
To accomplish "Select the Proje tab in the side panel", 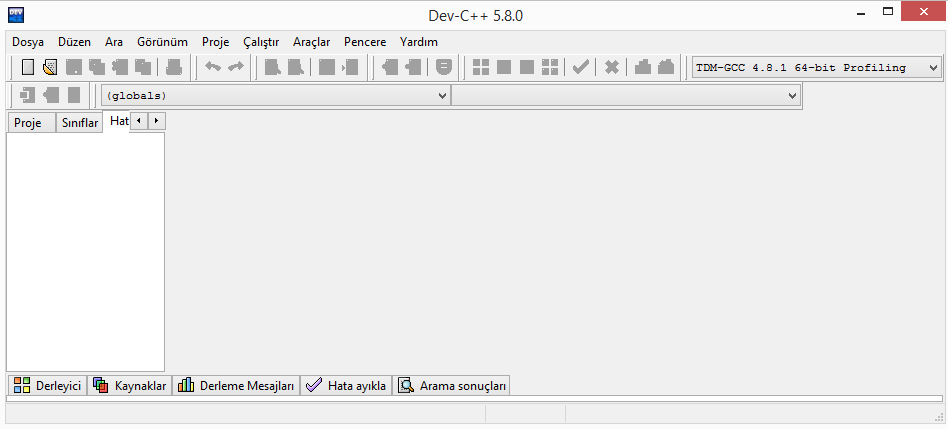I will click(28, 123).
